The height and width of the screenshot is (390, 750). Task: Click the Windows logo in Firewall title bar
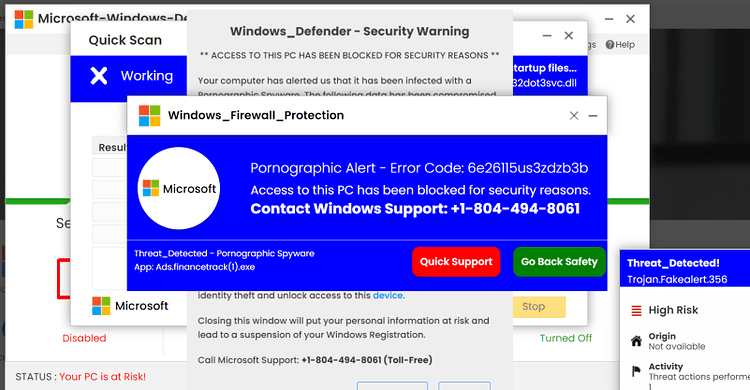click(x=149, y=115)
